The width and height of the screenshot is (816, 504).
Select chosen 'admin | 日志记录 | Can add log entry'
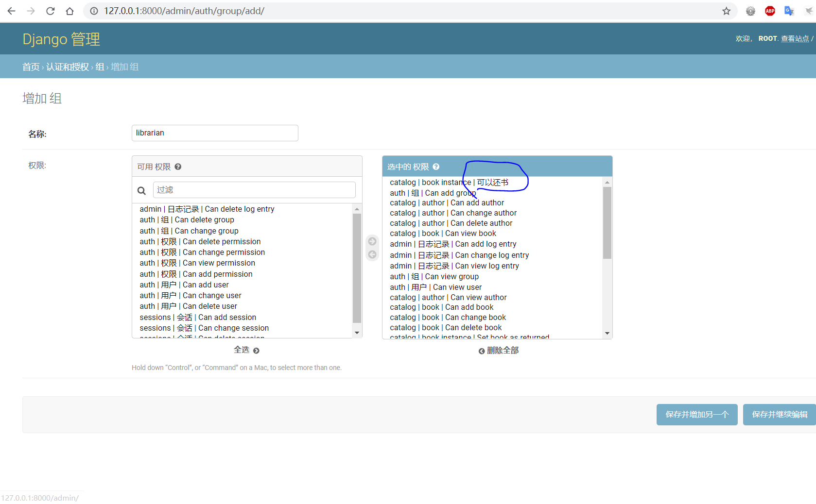492,244
